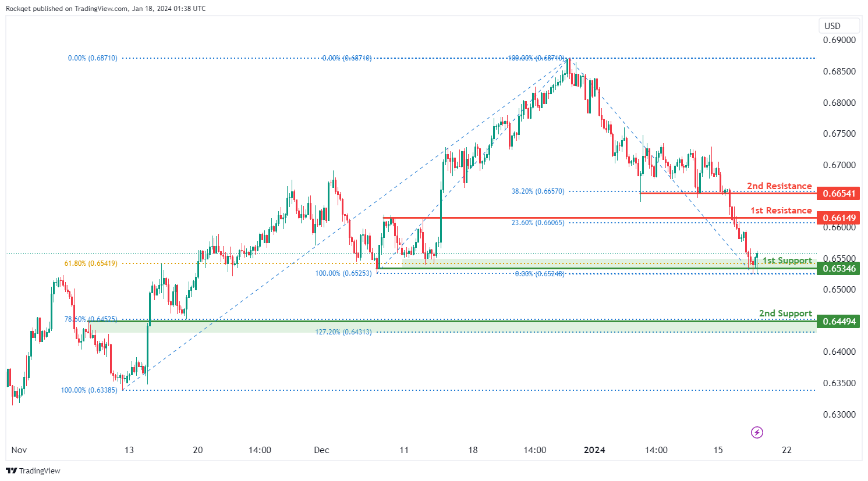Select the 127.20% (0.64313) Fibonacci label
868x481 pixels.
(x=343, y=332)
